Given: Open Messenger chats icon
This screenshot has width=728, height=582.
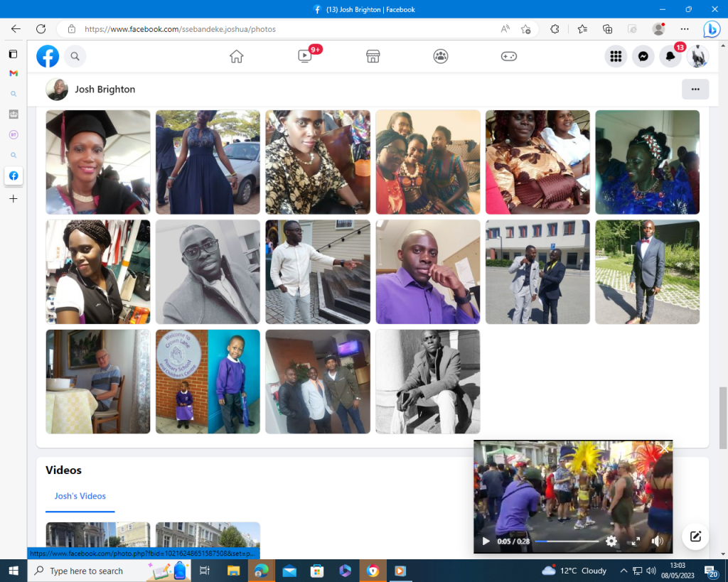Looking at the screenshot, I should pyautogui.click(x=643, y=57).
